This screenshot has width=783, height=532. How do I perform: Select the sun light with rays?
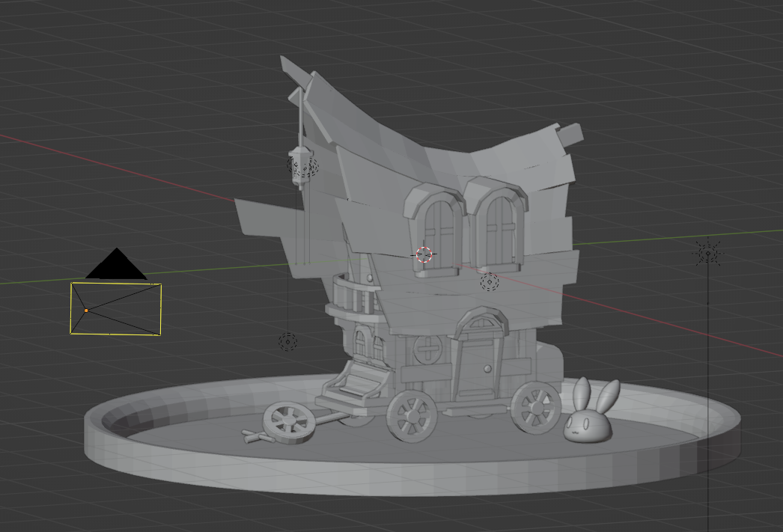(x=707, y=254)
